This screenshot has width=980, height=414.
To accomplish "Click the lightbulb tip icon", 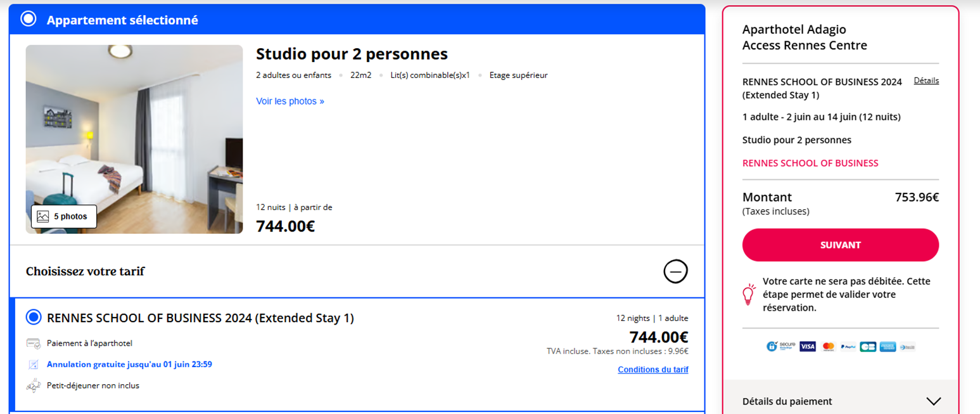I will coord(749,294).
